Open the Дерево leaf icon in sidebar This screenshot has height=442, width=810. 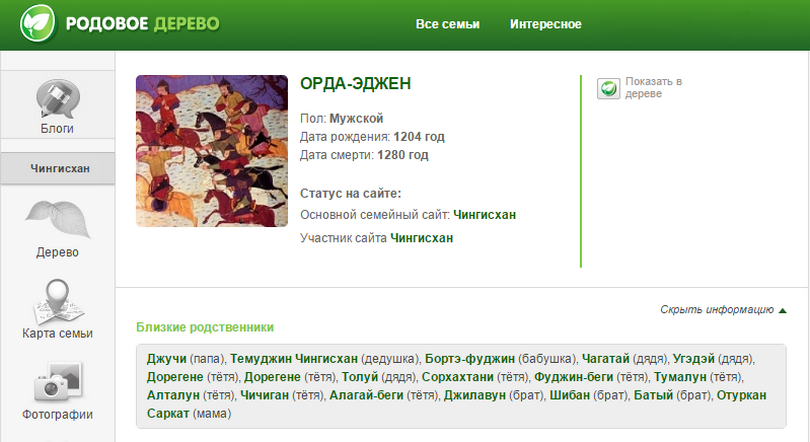[x=57, y=219]
